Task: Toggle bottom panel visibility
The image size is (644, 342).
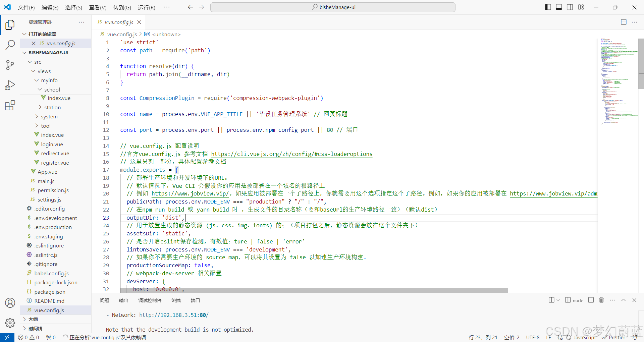Action: (x=559, y=7)
